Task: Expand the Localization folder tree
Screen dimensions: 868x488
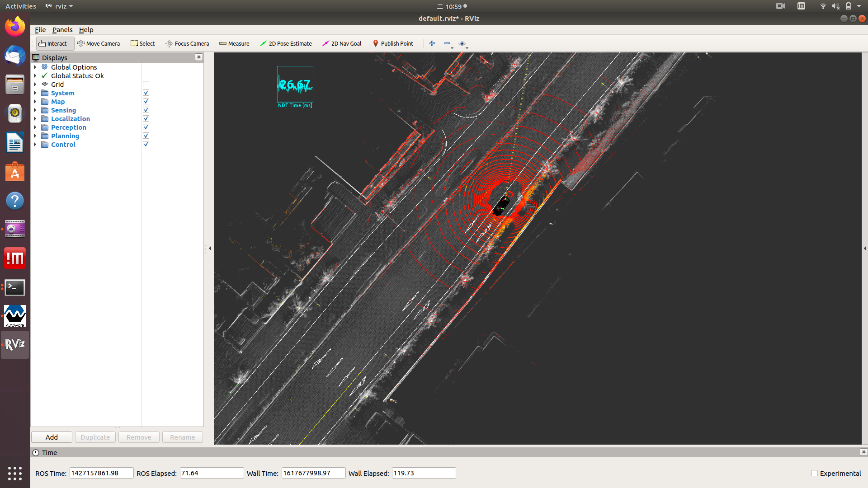Action: click(35, 119)
